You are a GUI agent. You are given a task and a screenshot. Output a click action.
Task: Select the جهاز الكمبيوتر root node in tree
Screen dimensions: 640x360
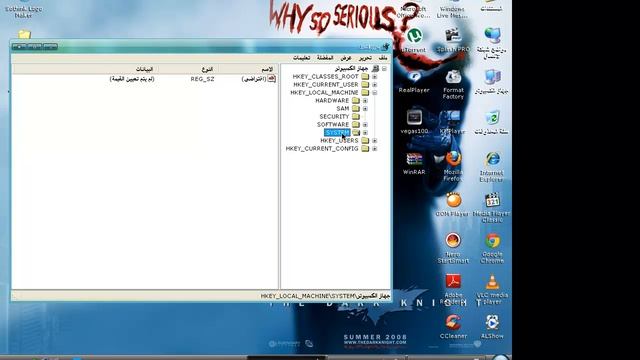pos(351,69)
